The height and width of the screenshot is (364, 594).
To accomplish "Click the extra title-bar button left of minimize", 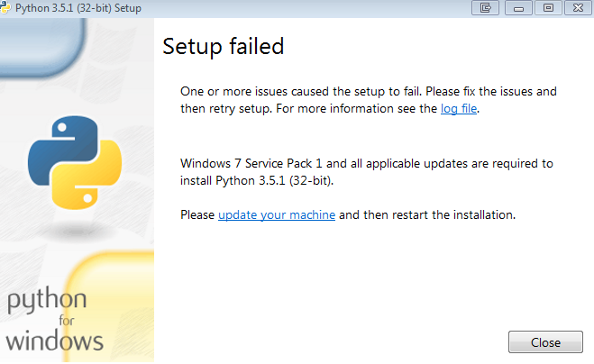I will coord(486,8).
